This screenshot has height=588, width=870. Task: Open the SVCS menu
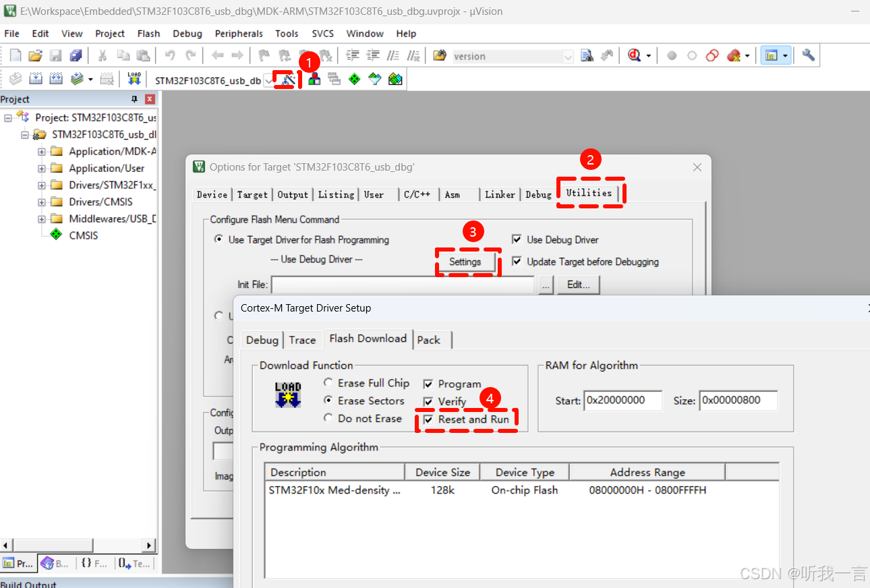tap(322, 34)
